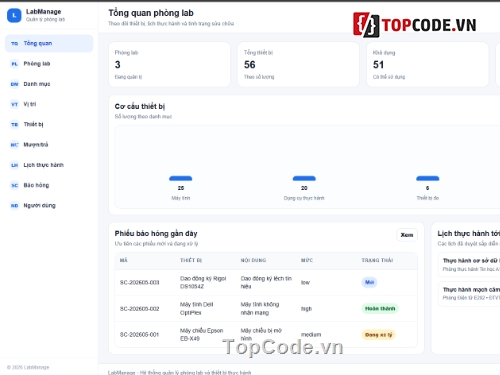Click the Dụng cụ thực hành chart bar
Image resolution: width=500 pixels, height=375 pixels.
coord(304,178)
